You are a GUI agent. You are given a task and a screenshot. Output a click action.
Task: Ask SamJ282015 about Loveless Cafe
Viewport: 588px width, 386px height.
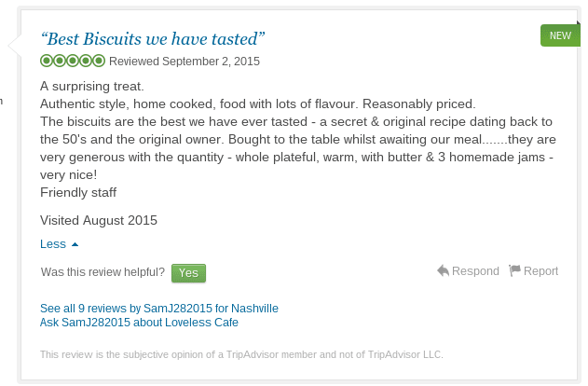[x=139, y=323]
